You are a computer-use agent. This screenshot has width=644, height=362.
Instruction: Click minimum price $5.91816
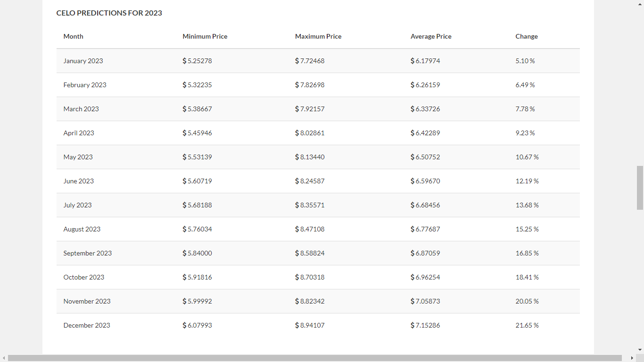coord(198,277)
